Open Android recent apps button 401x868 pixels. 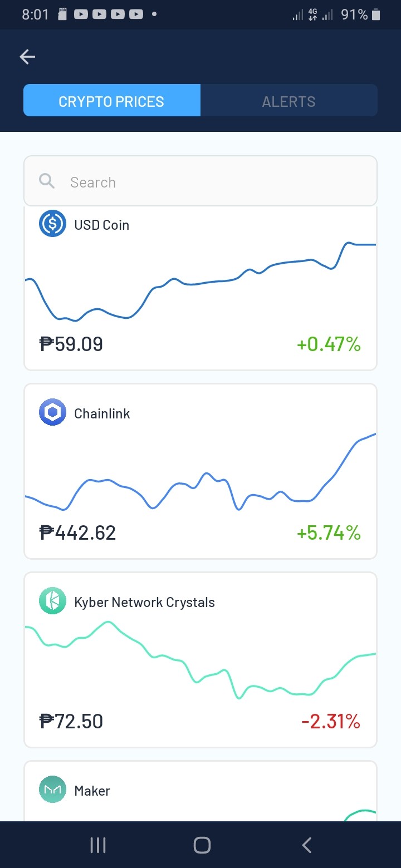tap(98, 846)
